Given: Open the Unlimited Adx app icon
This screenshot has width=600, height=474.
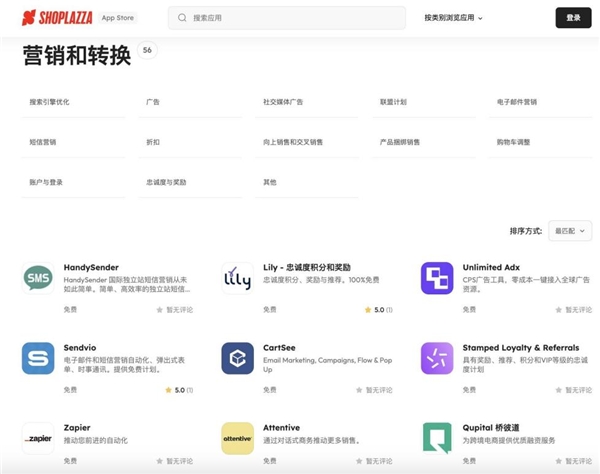Looking at the screenshot, I should [x=437, y=278].
